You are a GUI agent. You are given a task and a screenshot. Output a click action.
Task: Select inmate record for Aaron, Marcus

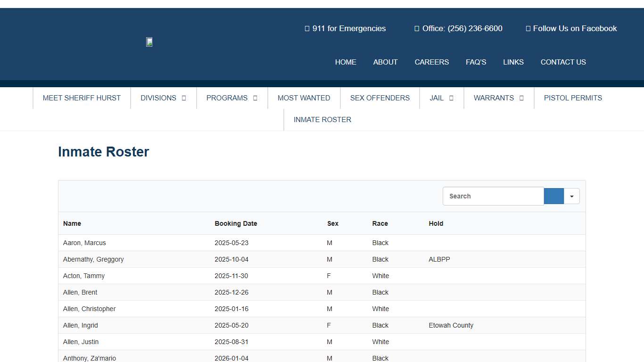point(84,243)
